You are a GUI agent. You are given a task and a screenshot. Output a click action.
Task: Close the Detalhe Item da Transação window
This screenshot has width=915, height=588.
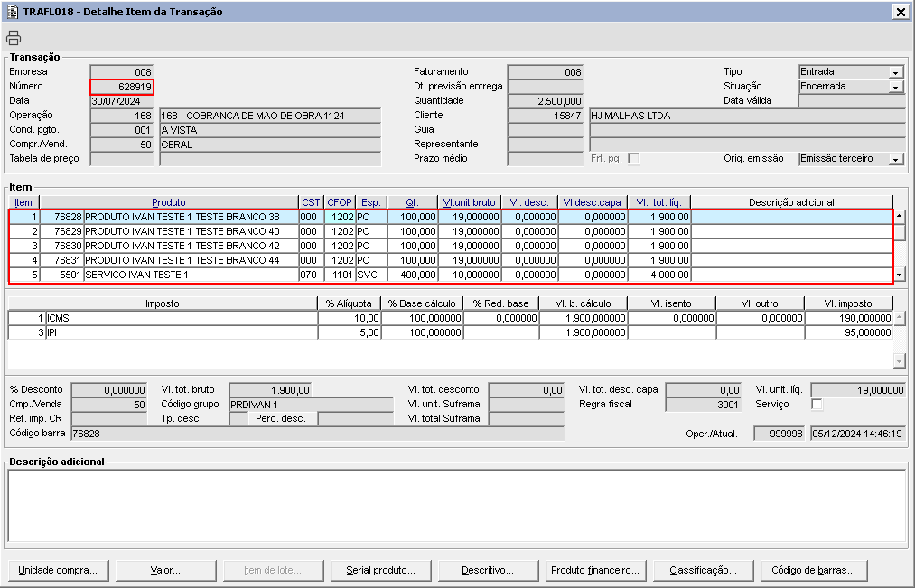coord(901,12)
